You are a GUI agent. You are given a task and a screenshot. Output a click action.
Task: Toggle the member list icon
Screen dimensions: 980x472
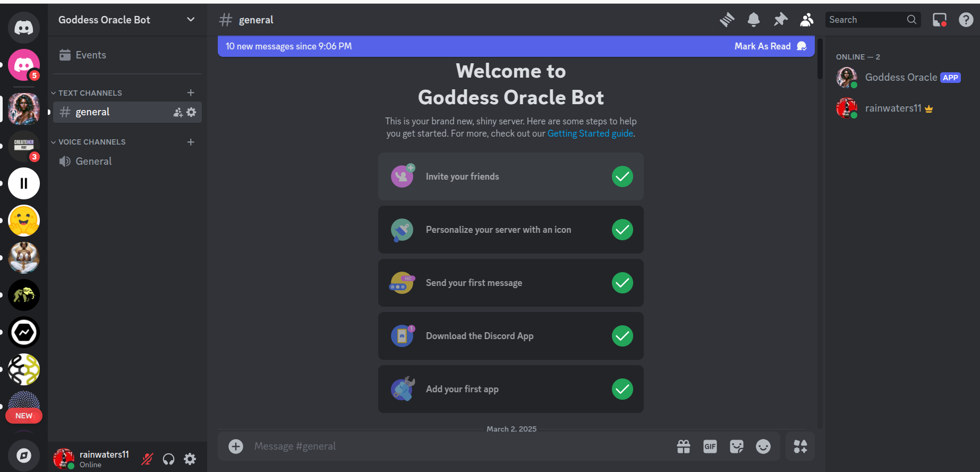click(x=807, y=20)
